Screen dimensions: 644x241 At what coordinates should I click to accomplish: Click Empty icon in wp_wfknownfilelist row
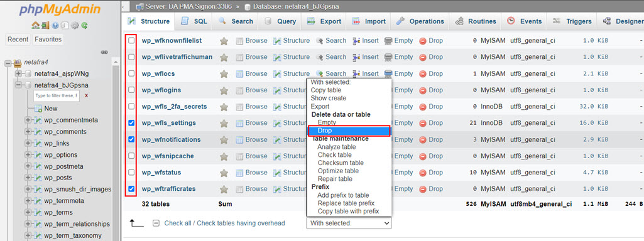(388, 41)
